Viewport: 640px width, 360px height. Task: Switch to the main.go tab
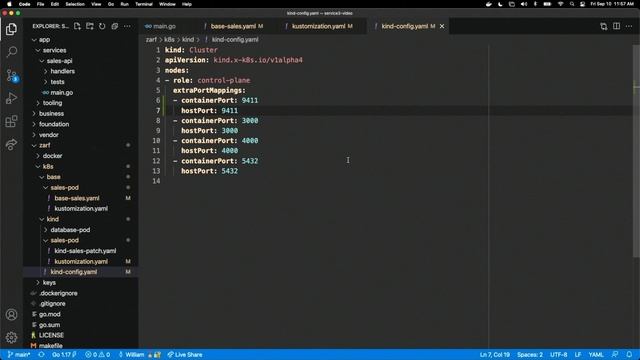pyautogui.click(x=164, y=26)
